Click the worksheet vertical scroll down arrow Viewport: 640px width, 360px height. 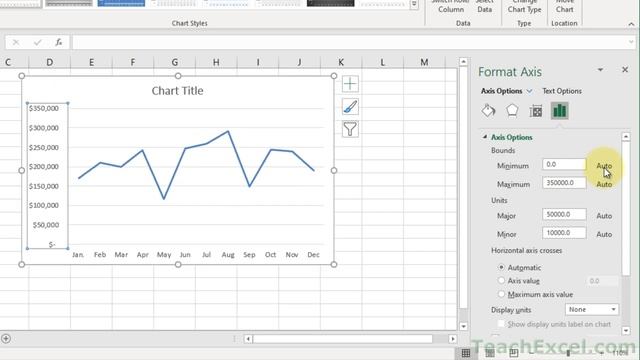[463, 326]
